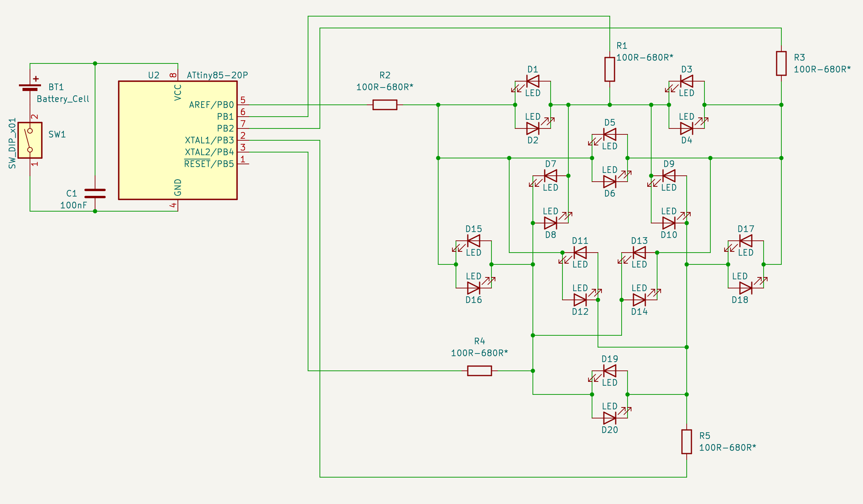The image size is (863, 504).
Task: Select LED D19 diode symbol
Action: tap(610, 371)
